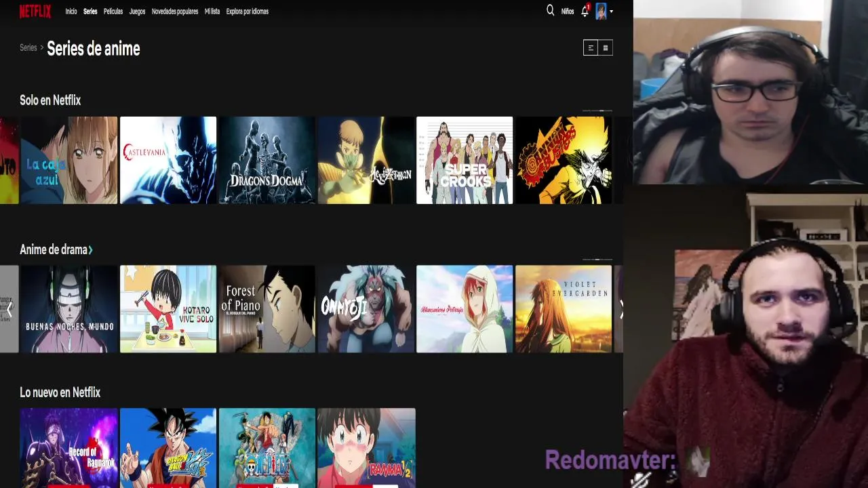Open Dragon Ball Z Kai thumbnail
868x488 pixels.
(x=168, y=448)
